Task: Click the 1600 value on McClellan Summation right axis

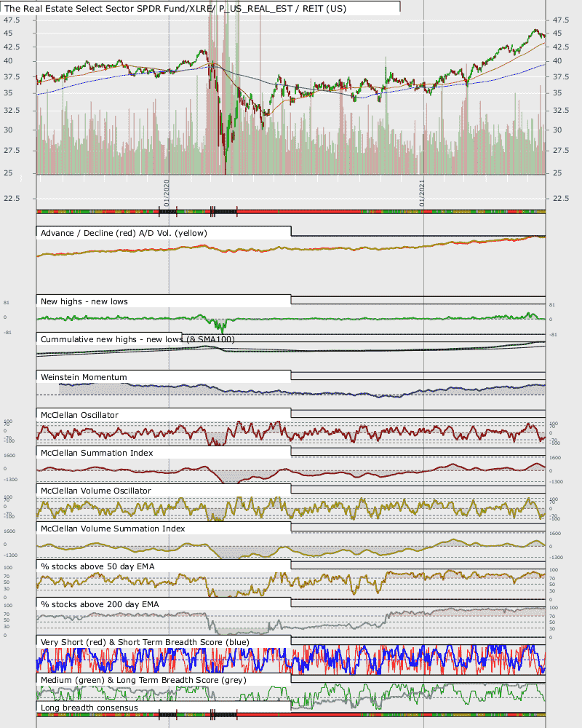Action: [x=555, y=458]
